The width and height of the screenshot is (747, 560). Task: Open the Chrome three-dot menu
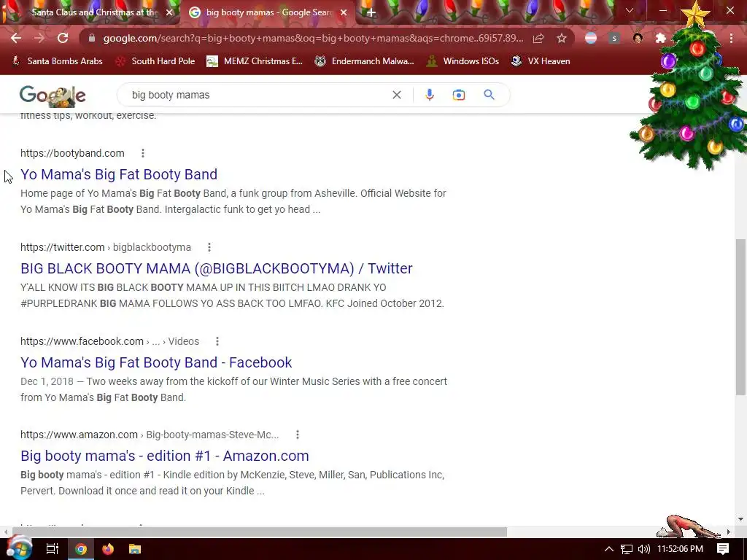click(731, 38)
